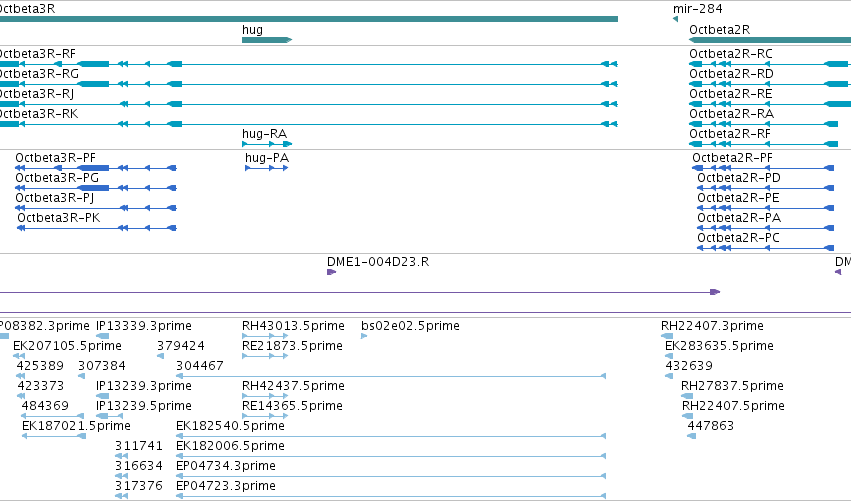This screenshot has height=501, width=851.
Task: Click the EP04734.3prime EST label
Action: [x=226, y=467]
